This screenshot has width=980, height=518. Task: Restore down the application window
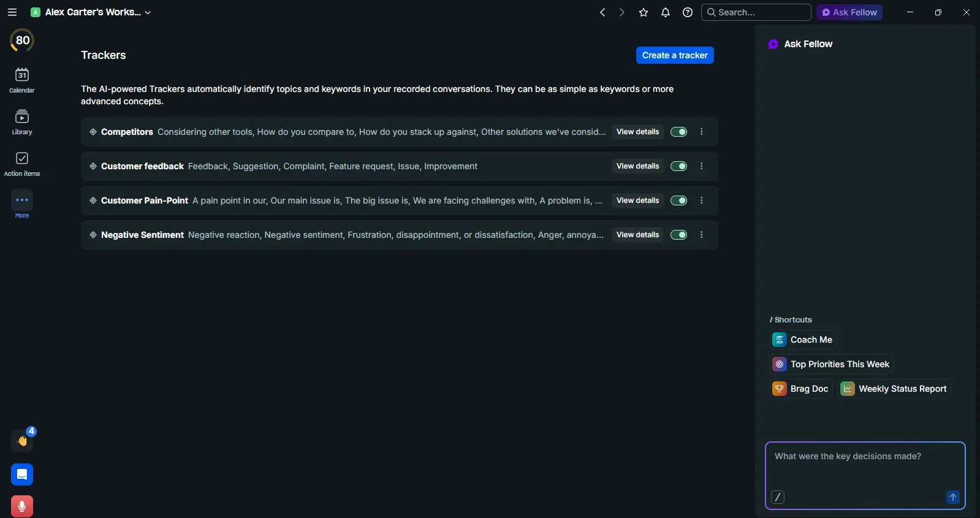pos(938,12)
